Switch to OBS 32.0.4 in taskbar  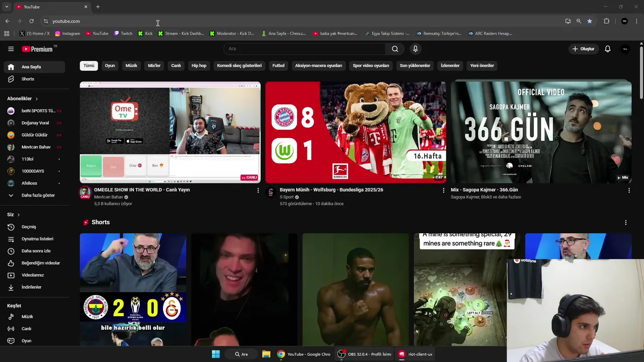click(364, 354)
